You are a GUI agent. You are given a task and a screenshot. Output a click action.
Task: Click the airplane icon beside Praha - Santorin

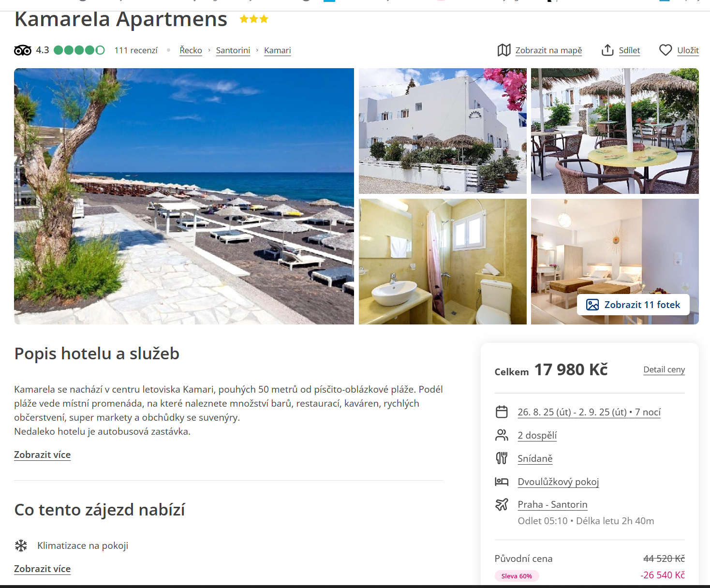pos(502,504)
